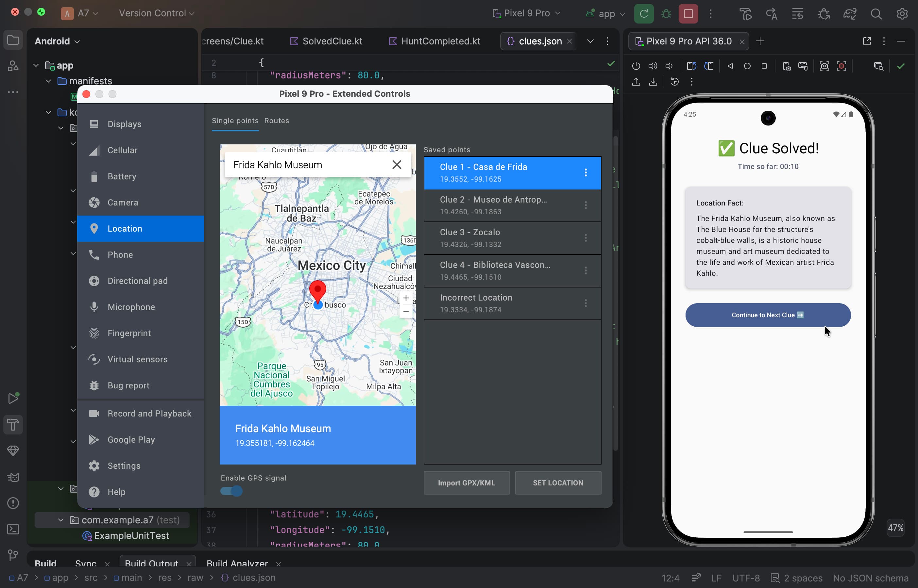The image size is (918, 588).
Task: Open options menu for Clue 3 - Zocalo
Action: point(586,238)
